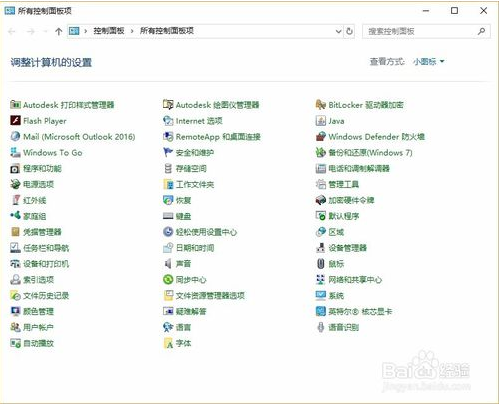Open 系统 link

coord(336,295)
